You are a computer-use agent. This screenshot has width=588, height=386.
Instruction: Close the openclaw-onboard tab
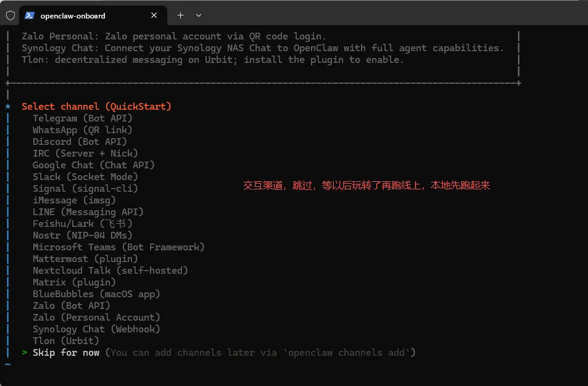point(154,15)
